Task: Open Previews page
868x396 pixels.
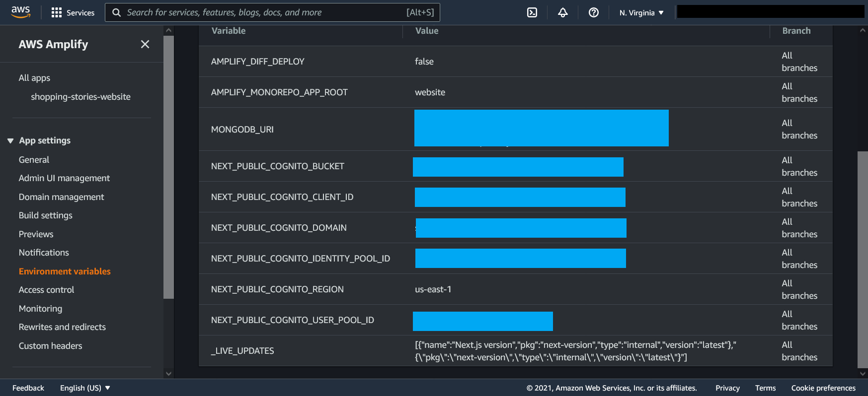Action: pos(36,234)
